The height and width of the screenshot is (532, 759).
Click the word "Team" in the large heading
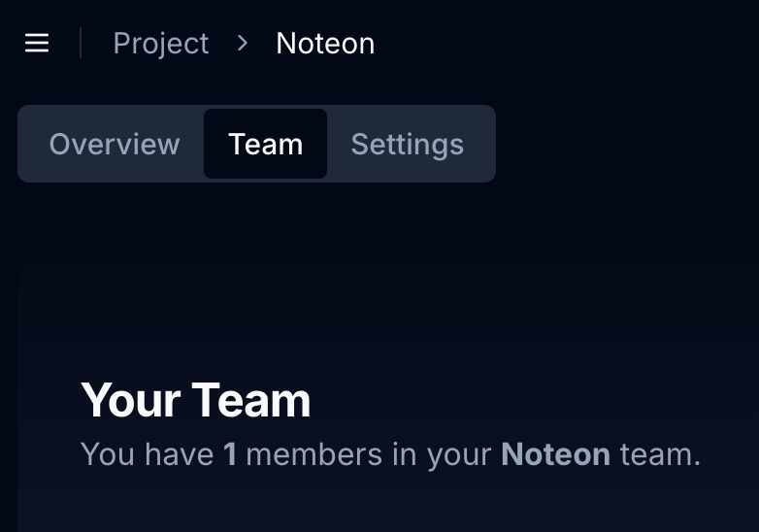click(251, 400)
